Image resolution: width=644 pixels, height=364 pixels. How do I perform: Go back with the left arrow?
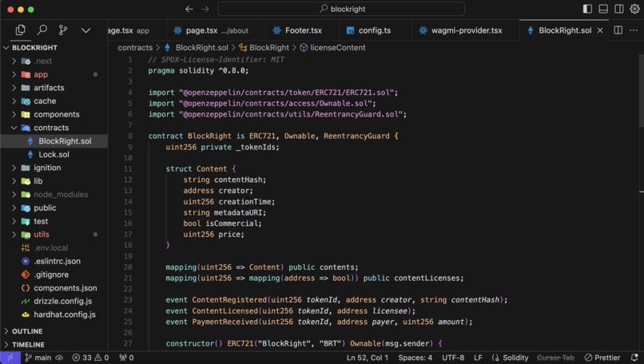(189, 9)
